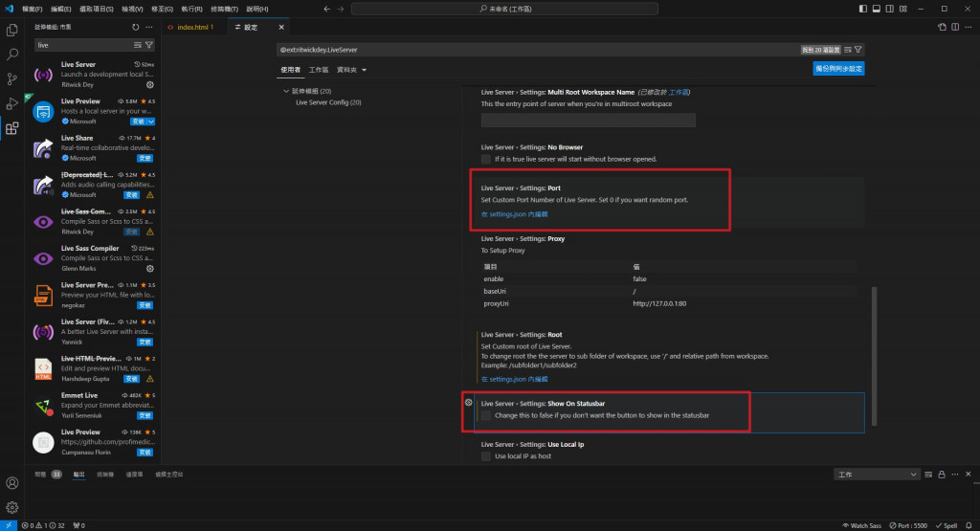Lock the output panel scroll
Image resolution: width=980 pixels, height=531 pixels.
pyautogui.click(x=942, y=475)
